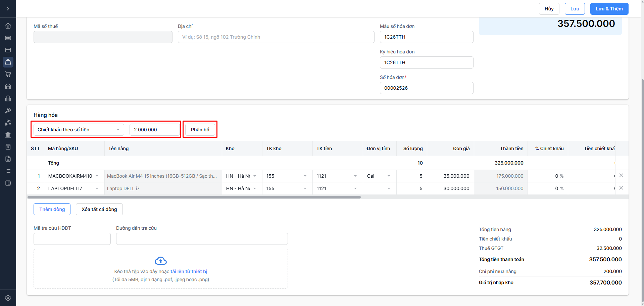Click the horizontal scrollbar under the goods table

[x=194, y=197]
